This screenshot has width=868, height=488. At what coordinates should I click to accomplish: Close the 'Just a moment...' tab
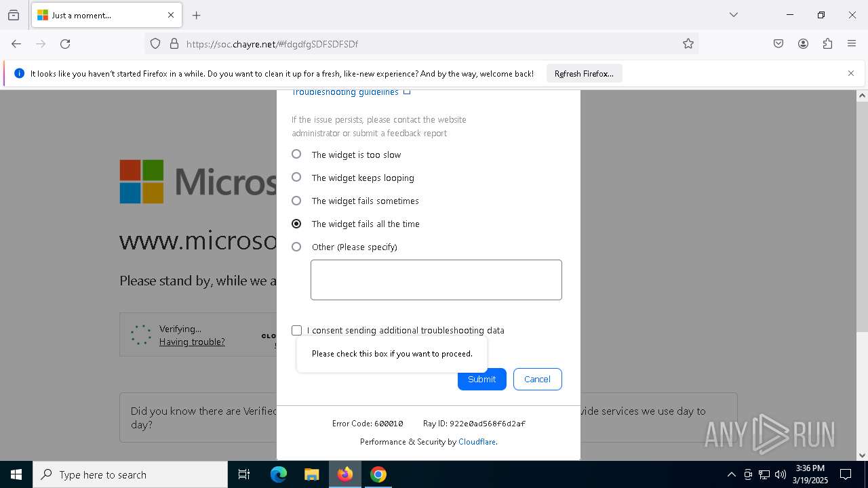(x=171, y=15)
